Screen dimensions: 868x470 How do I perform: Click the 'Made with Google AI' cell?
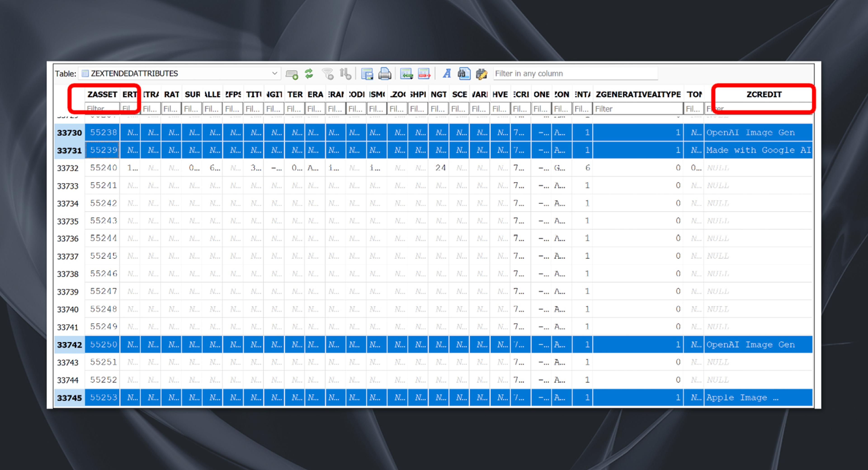coord(758,150)
